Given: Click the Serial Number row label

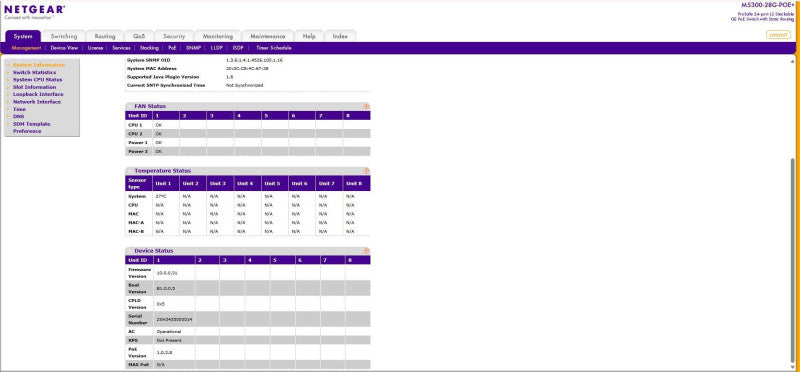Looking at the screenshot, I should (137, 319).
